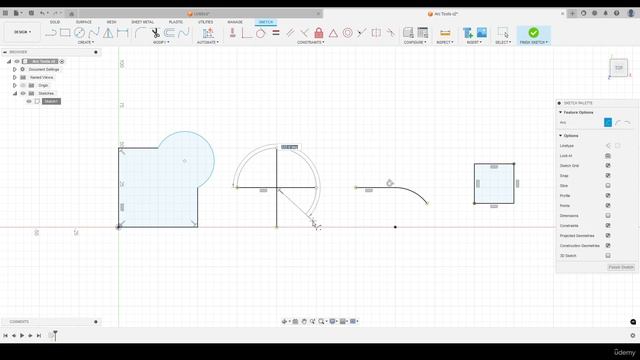Switch to the Utilities tab
Screen dimensions: 640x360
point(205,22)
